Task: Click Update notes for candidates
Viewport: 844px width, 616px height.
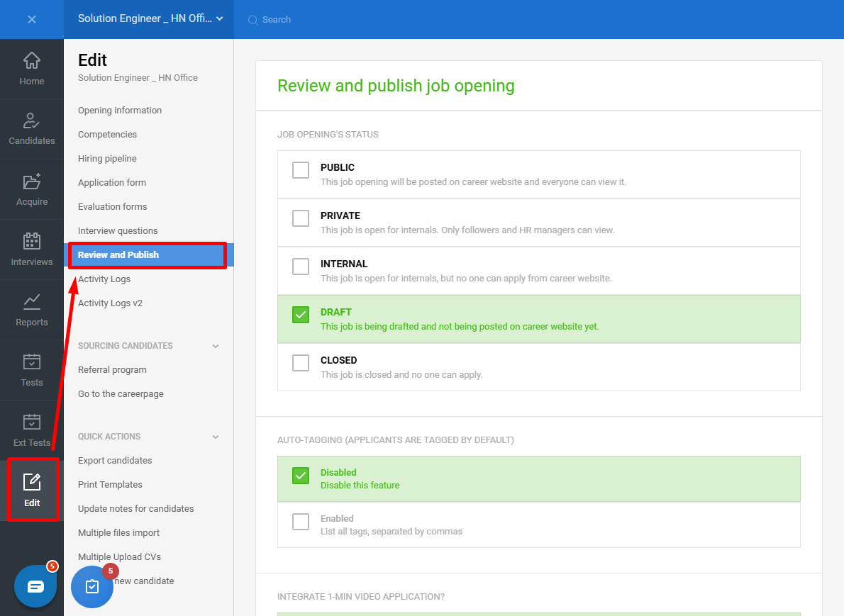Action: click(x=135, y=509)
